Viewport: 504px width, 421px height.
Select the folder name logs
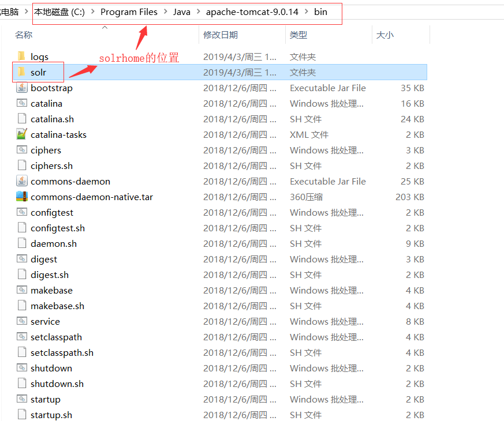[x=39, y=57]
